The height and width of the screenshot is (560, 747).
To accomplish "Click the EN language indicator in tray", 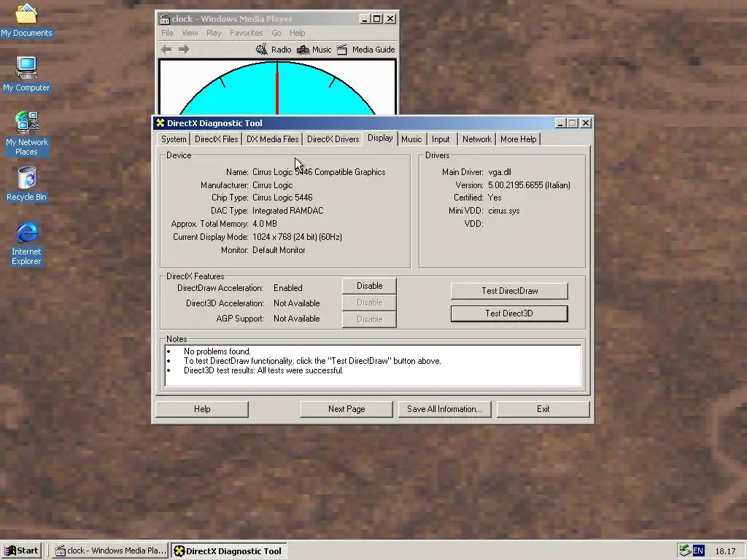I will (x=698, y=551).
